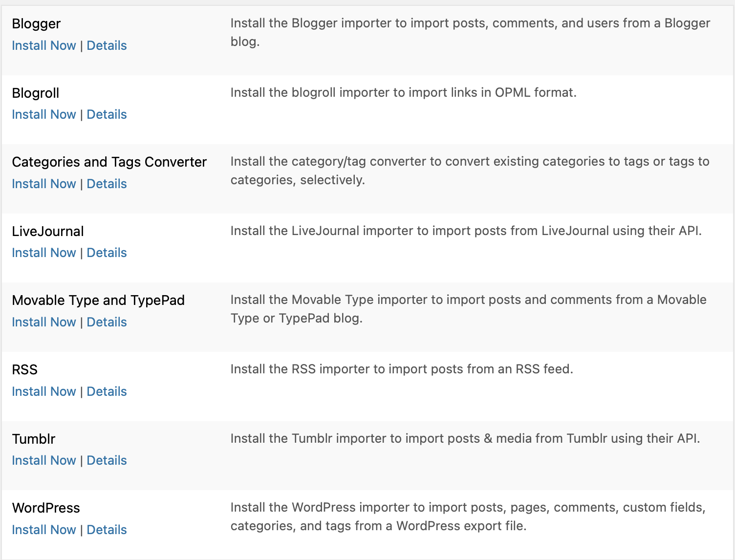Install the RSS importer

tap(43, 391)
